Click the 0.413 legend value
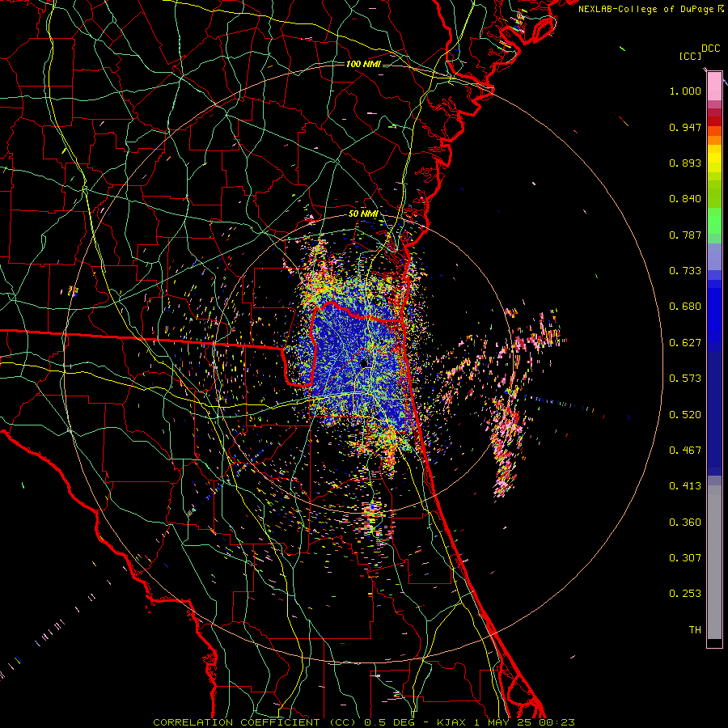This screenshot has width=728, height=728. tap(685, 486)
